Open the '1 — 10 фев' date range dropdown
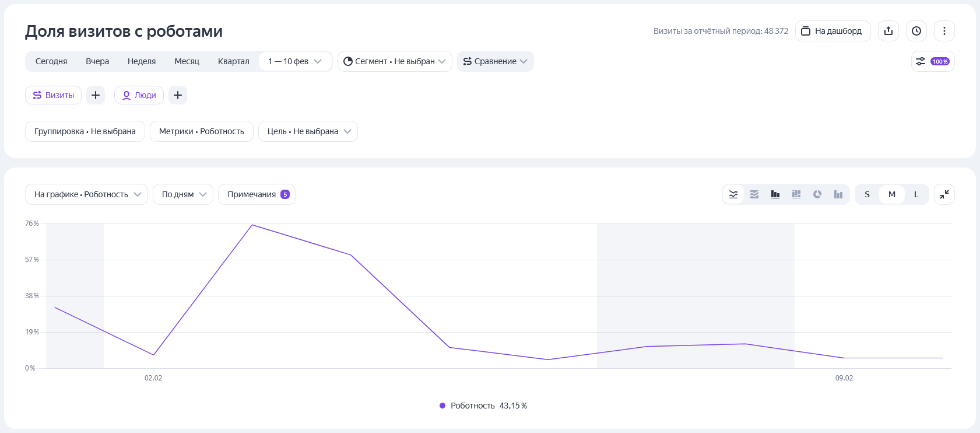This screenshot has height=433, width=980. coord(295,61)
